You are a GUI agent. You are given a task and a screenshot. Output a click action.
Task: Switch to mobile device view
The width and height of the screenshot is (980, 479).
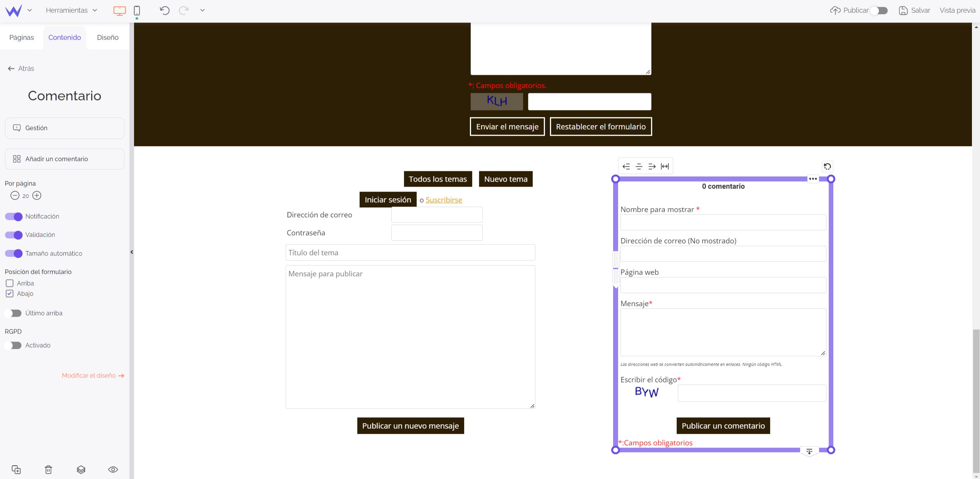coord(137,10)
